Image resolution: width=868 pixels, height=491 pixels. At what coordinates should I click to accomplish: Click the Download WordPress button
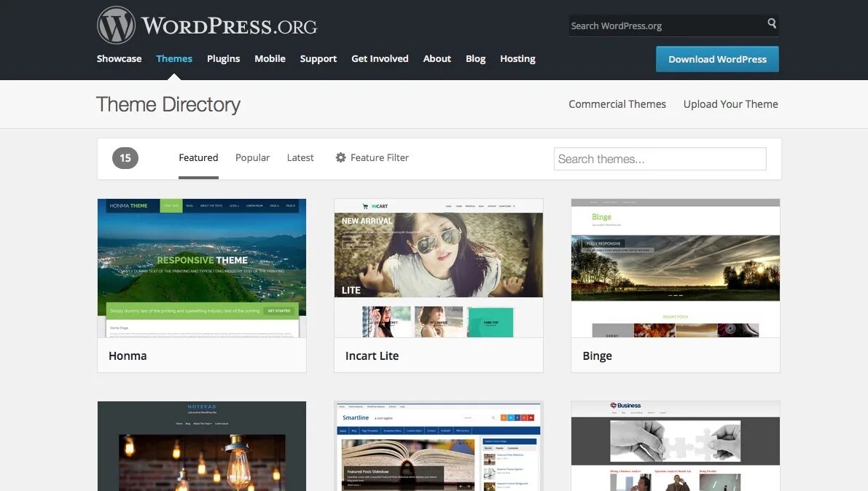(717, 59)
